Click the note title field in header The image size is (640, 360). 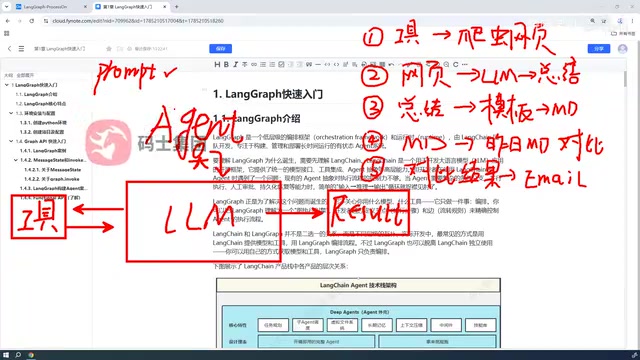click(x=60, y=49)
